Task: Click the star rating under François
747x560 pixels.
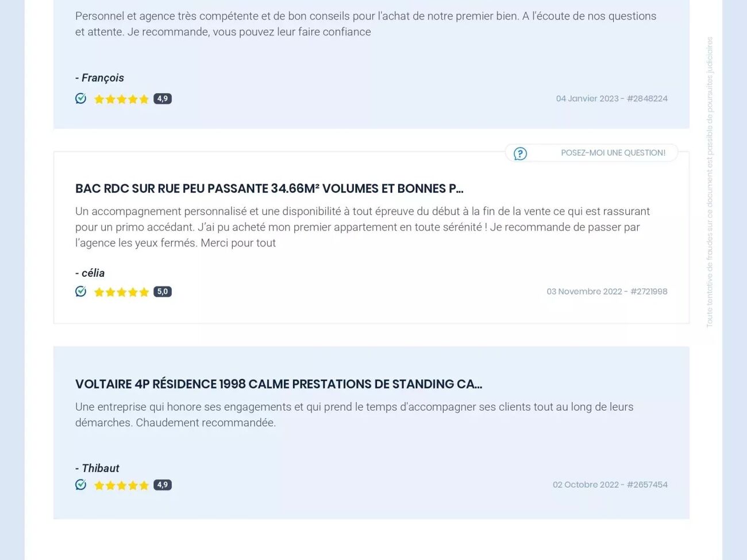Action: coord(121,99)
